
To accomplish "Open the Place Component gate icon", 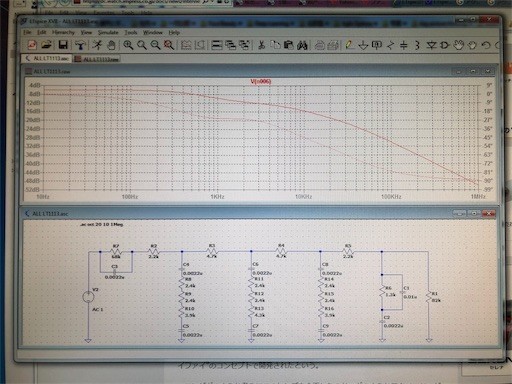I will click(x=445, y=45).
